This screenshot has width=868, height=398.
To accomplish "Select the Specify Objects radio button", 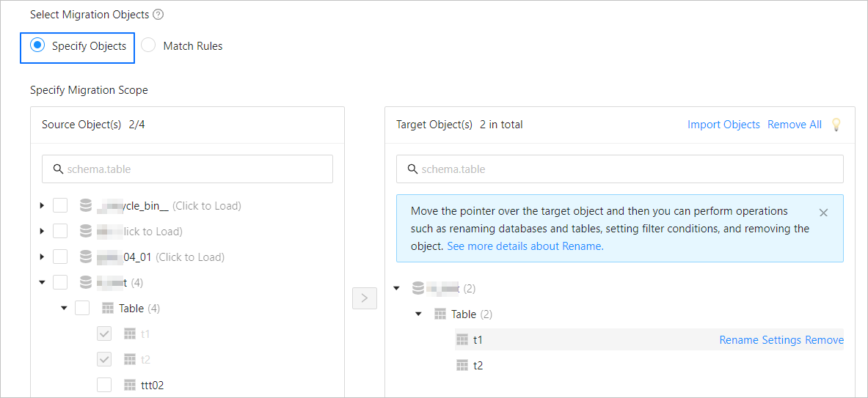I will (37, 46).
